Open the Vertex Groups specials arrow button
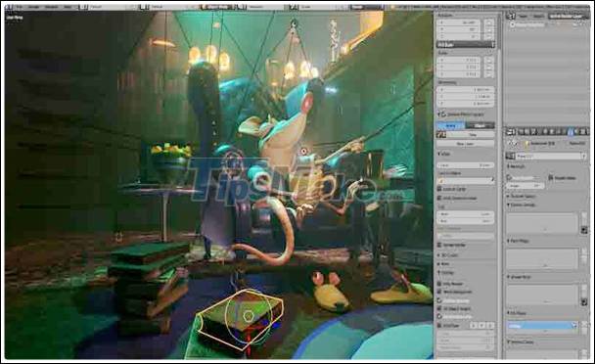The image size is (595, 364). [584, 230]
